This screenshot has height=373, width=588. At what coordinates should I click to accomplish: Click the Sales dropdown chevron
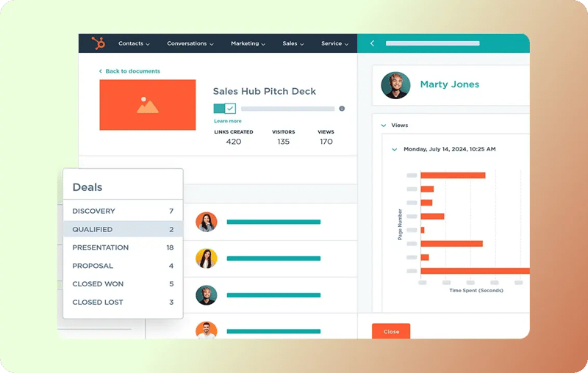coord(302,44)
